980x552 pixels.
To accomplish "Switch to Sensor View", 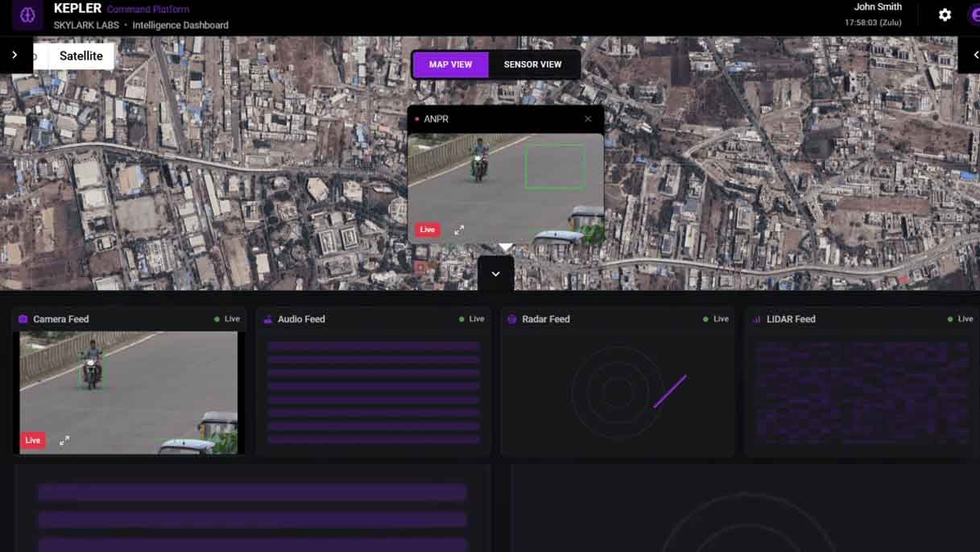I will click(532, 64).
